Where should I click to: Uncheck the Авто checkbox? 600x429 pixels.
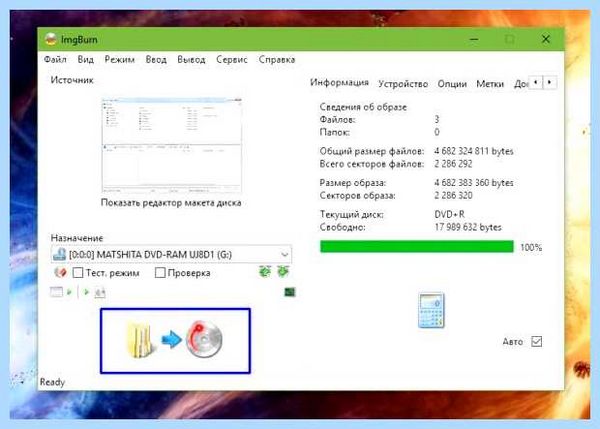(x=536, y=341)
